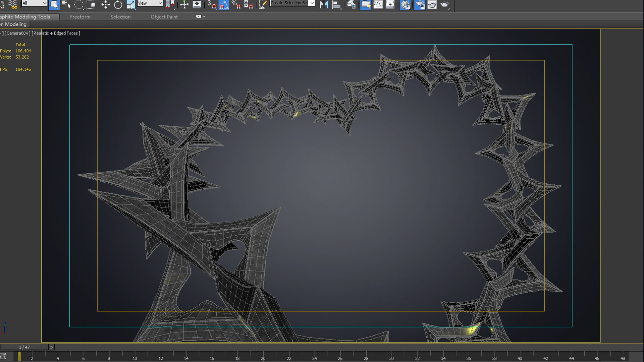Open the Object Paint ribbon tab

pos(164,17)
